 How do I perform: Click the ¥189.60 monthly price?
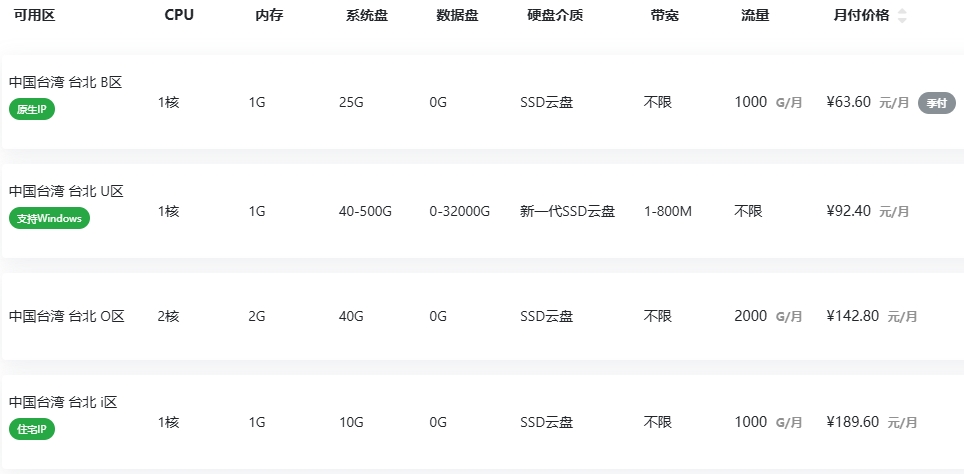[853, 422]
